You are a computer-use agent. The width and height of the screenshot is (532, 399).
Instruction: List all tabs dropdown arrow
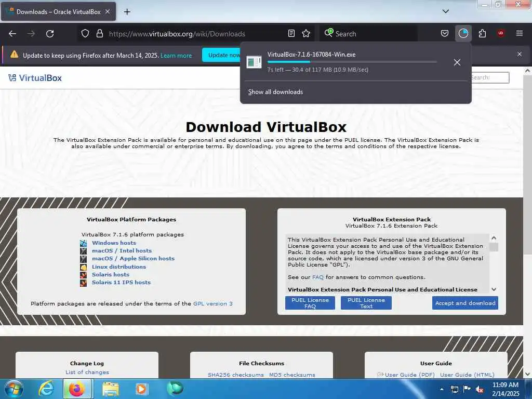445,11
